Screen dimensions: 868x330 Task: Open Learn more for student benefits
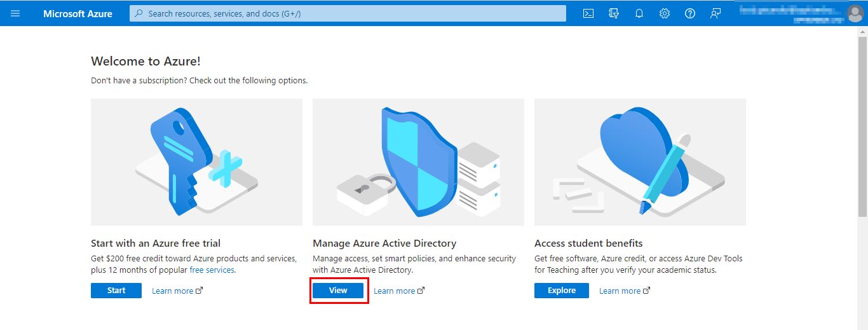coord(625,291)
